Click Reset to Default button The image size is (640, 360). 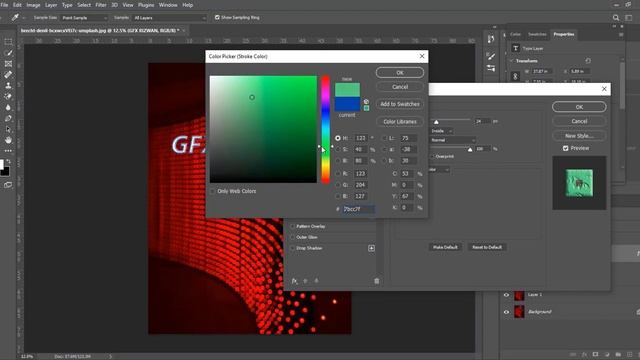point(487,247)
